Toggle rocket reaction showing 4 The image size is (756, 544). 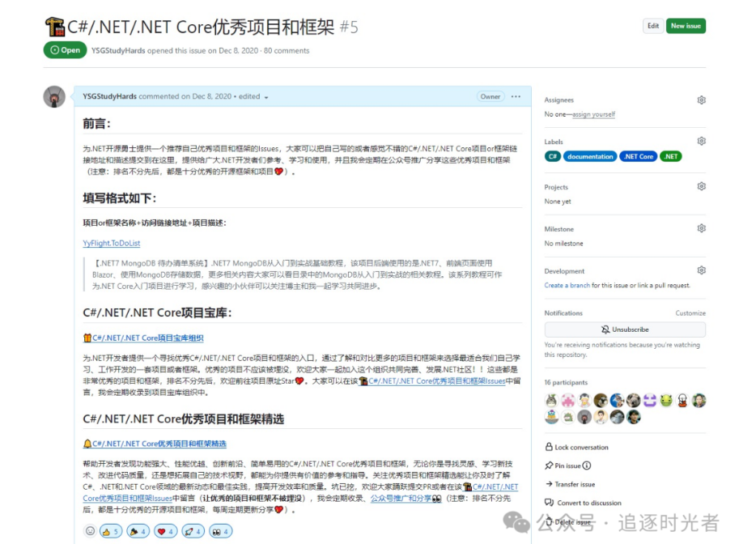click(x=193, y=532)
